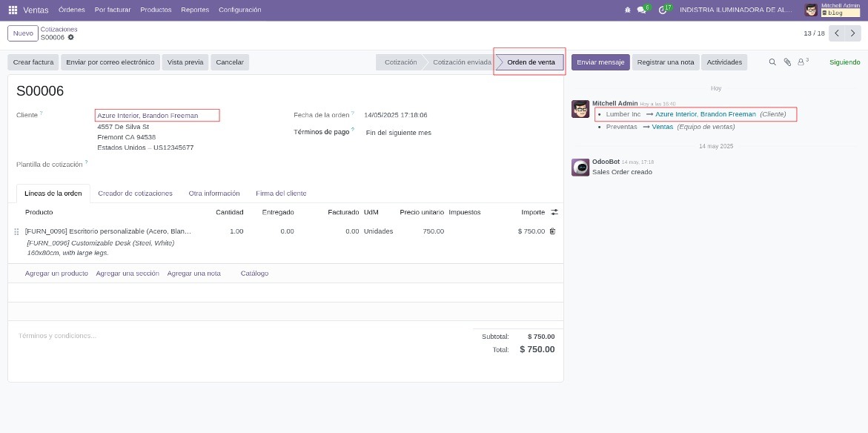Image resolution: width=868 pixels, height=433 pixels.
Task: Switch to Otra información tab
Action: (214, 194)
